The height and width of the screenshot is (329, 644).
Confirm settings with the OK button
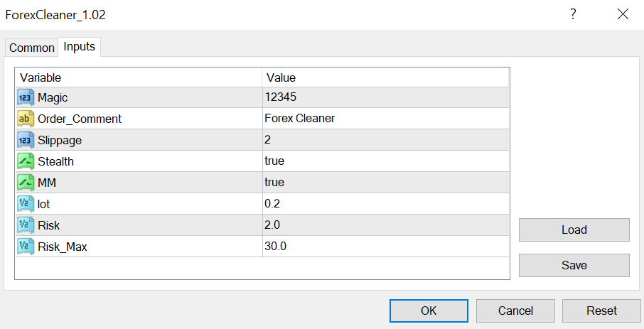pos(429,311)
